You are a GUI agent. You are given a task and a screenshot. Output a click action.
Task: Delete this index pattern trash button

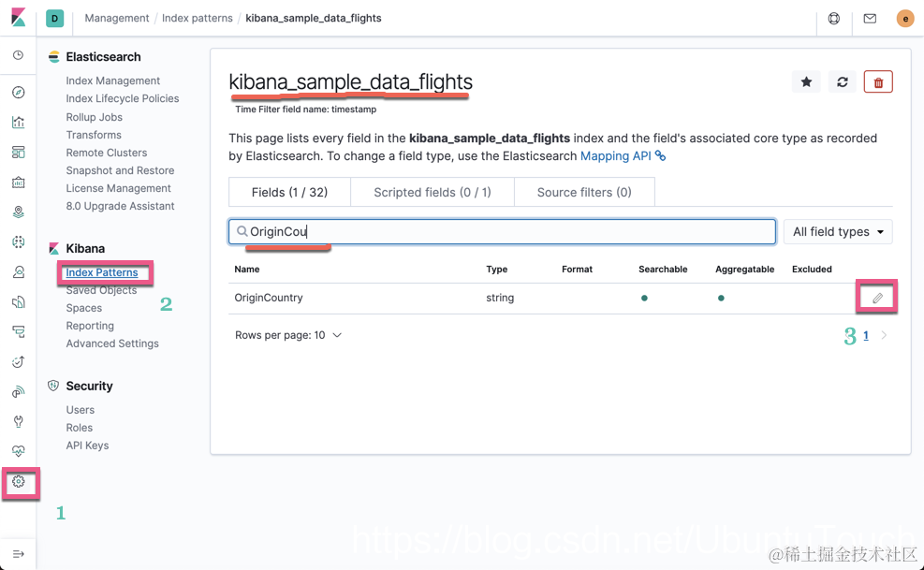[x=878, y=82]
